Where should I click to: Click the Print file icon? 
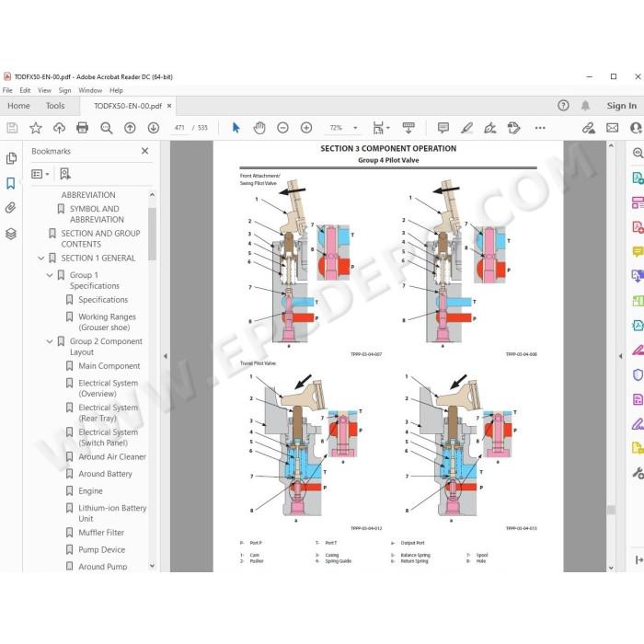coord(83,128)
